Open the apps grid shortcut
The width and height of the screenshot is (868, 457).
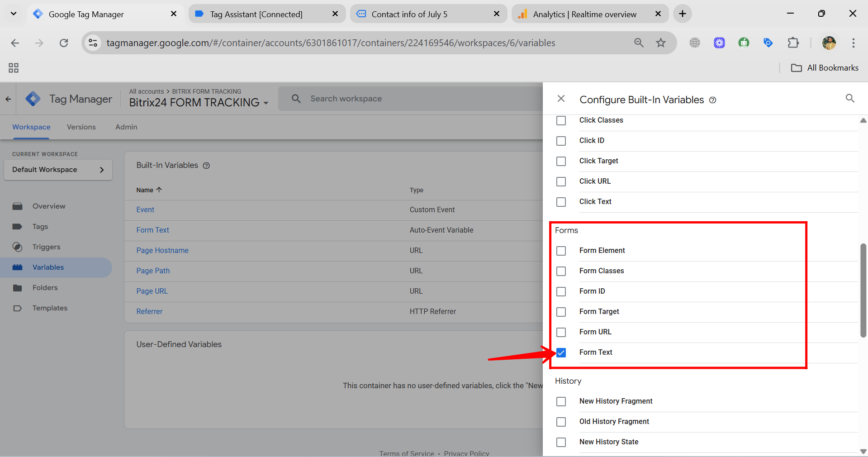coord(14,68)
